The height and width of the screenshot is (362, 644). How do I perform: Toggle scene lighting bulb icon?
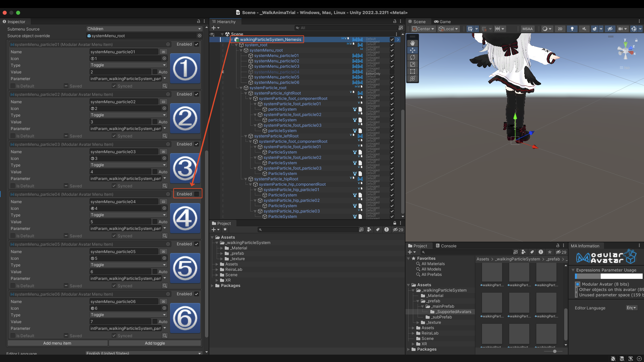click(572, 29)
